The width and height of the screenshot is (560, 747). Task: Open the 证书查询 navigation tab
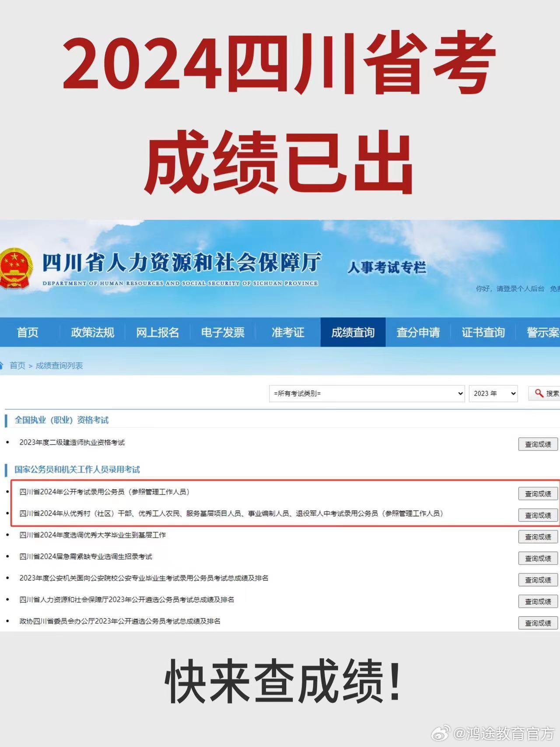coord(483,332)
